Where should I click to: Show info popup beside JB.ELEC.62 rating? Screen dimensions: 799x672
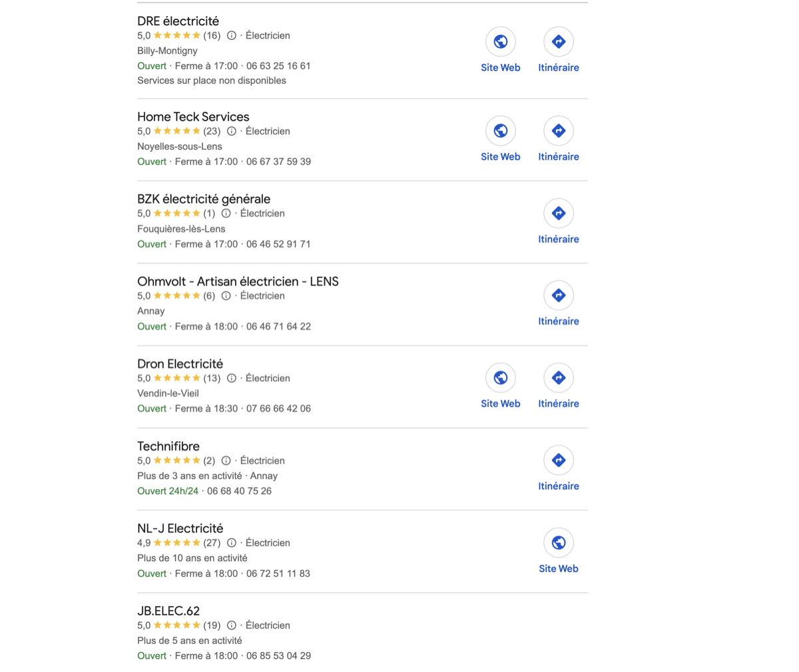point(231,625)
